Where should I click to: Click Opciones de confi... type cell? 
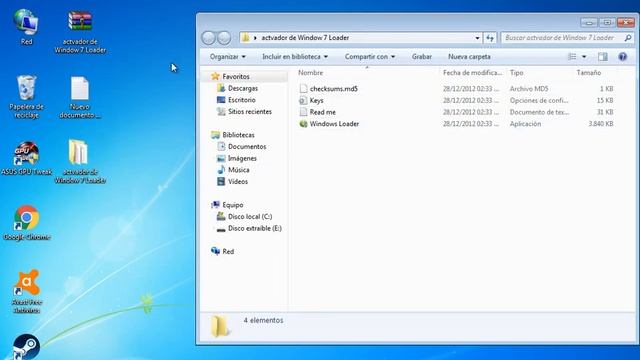pos(539,100)
